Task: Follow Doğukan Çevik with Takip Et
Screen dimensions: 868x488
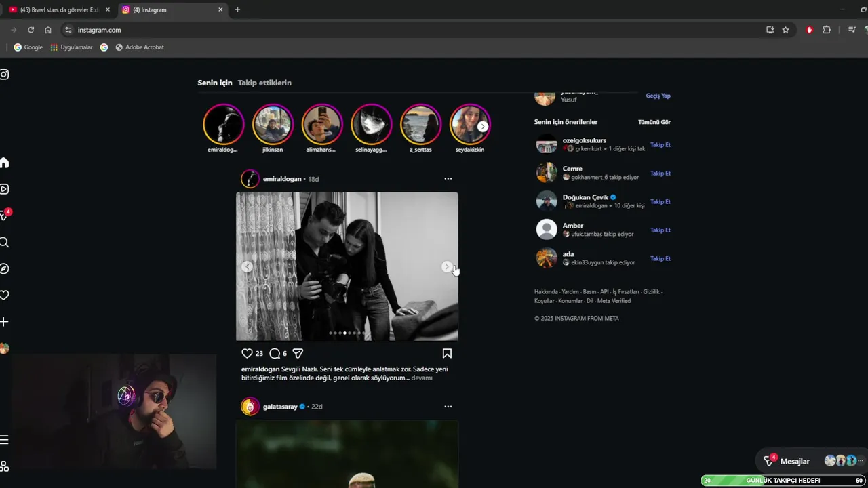Action: point(660,202)
